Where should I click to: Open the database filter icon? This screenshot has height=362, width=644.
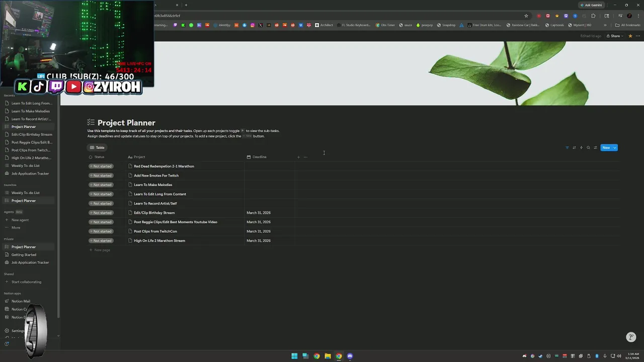567,148
